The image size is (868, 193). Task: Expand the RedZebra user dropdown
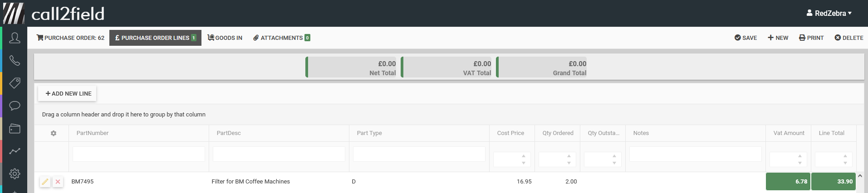pyautogui.click(x=829, y=13)
